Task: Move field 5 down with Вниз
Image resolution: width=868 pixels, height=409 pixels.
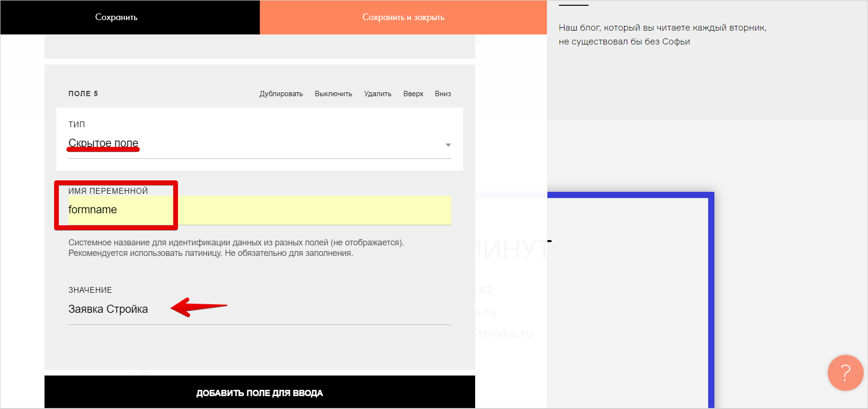Action: click(443, 94)
